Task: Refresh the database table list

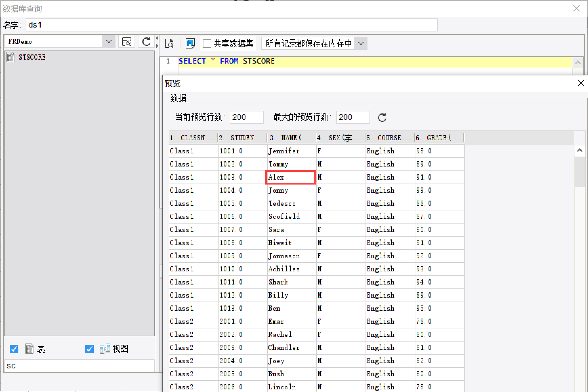Action: 146,42
